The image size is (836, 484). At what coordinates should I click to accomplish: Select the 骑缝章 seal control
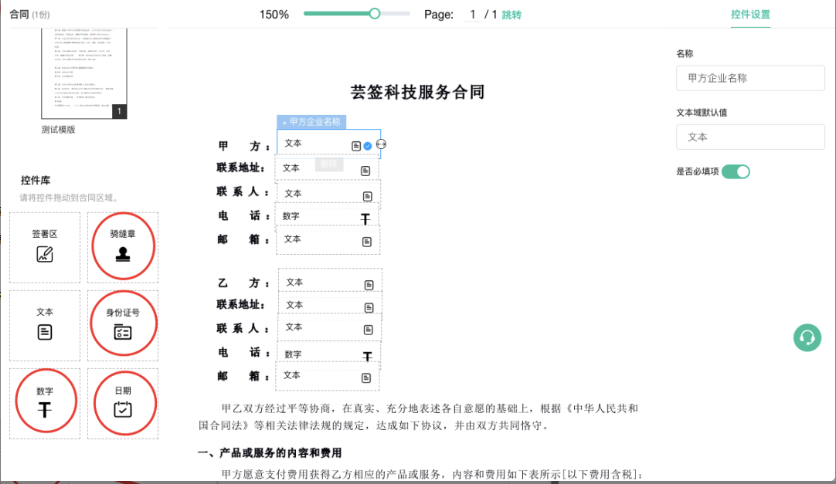tap(123, 246)
